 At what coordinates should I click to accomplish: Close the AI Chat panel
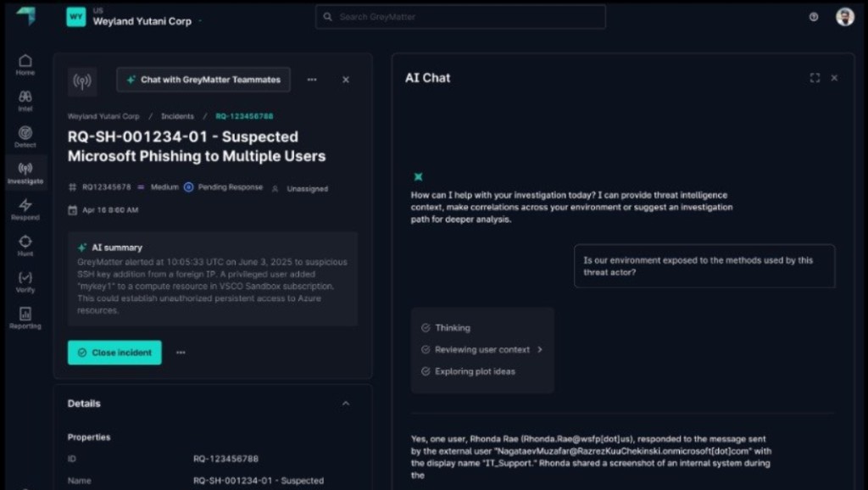834,78
